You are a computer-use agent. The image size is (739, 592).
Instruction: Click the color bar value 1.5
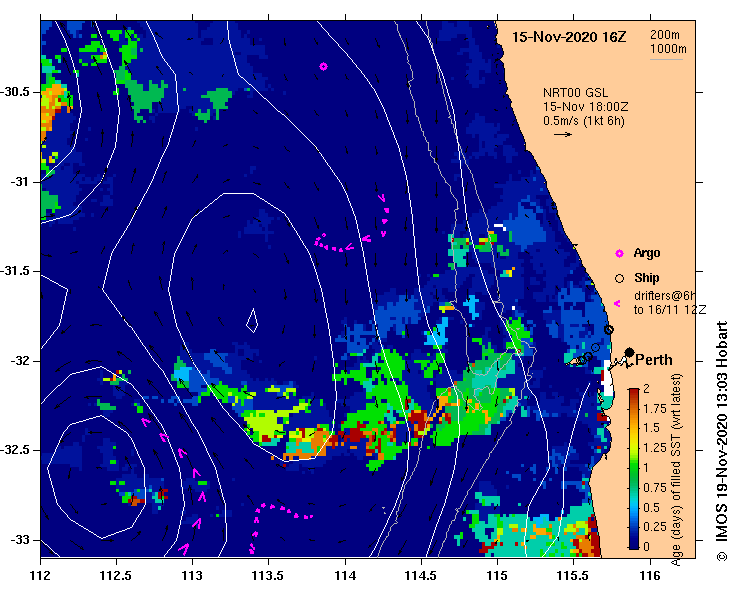(651, 428)
